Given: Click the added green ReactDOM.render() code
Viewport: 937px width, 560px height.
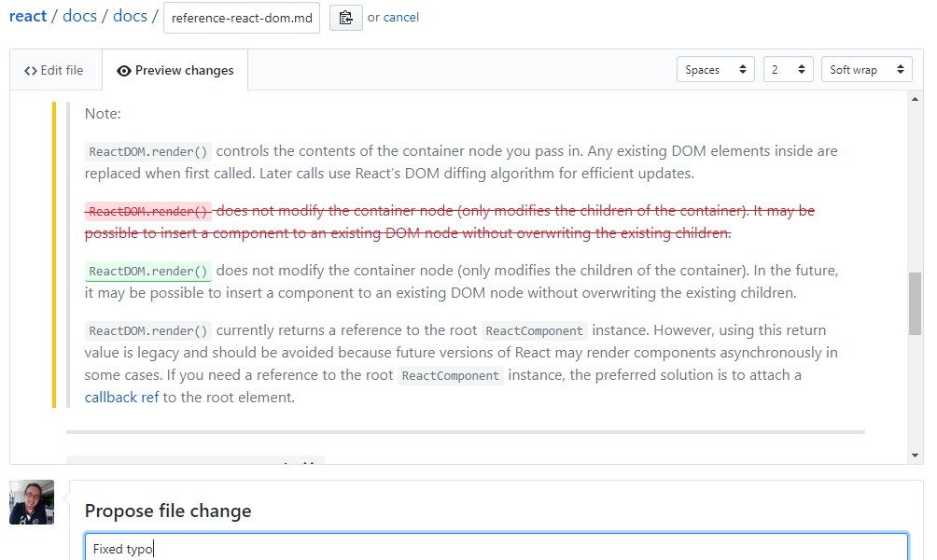Looking at the screenshot, I should click(148, 272).
